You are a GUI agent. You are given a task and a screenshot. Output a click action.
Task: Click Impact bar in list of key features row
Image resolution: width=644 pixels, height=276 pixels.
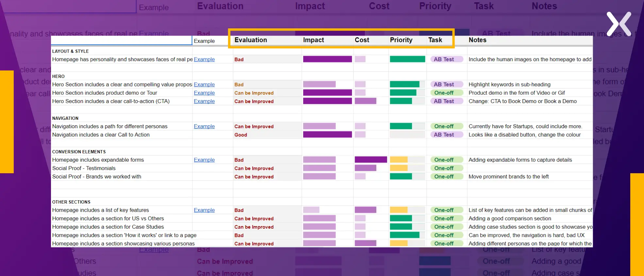(x=311, y=210)
